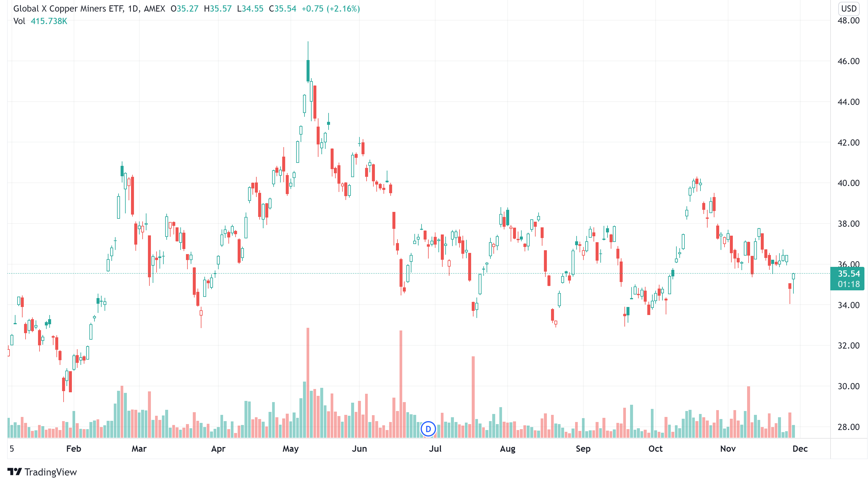Image resolution: width=868 pixels, height=485 pixels.
Task: Click the Jul label on time axis
Action: click(435, 449)
